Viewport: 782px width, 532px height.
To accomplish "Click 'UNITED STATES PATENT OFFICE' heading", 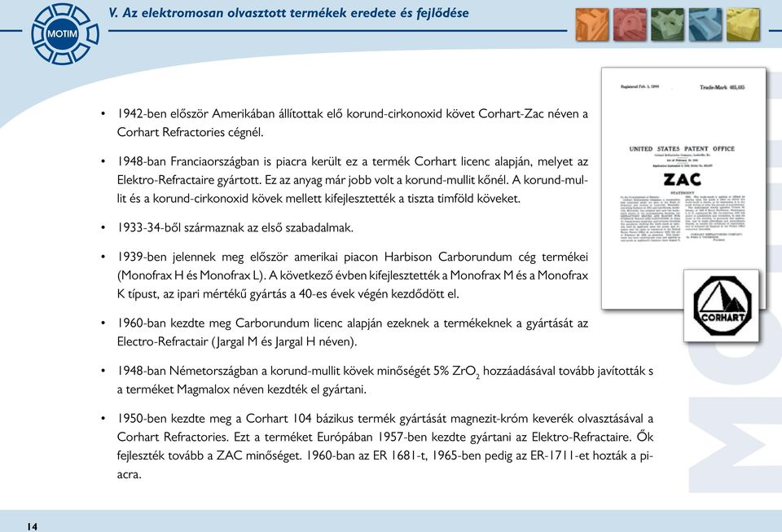I will tap(682, 148).
